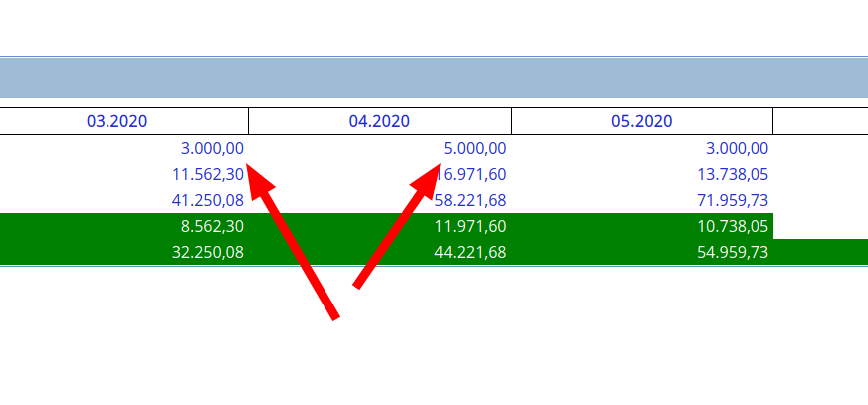
Task: Select the cell showing 11.562,30
Action: coord(208,175)
